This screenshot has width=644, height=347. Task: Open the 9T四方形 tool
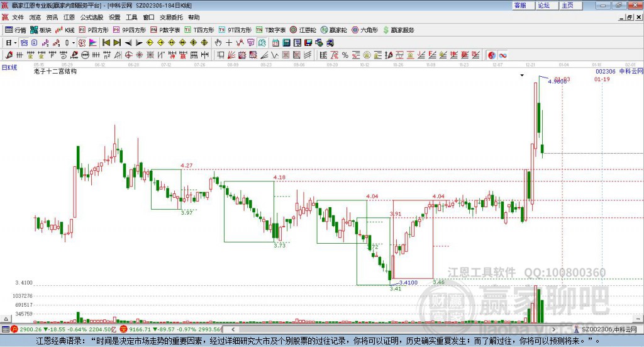click(x=235, y=30)
